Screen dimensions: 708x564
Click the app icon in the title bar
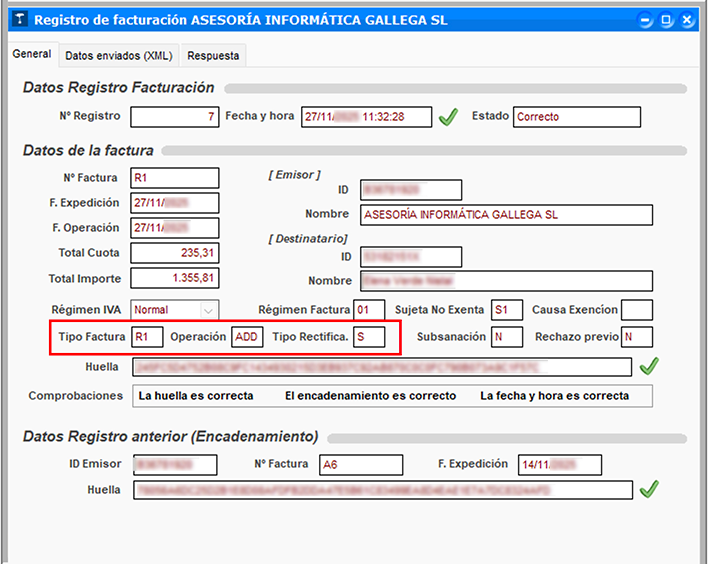pos(19,19)
